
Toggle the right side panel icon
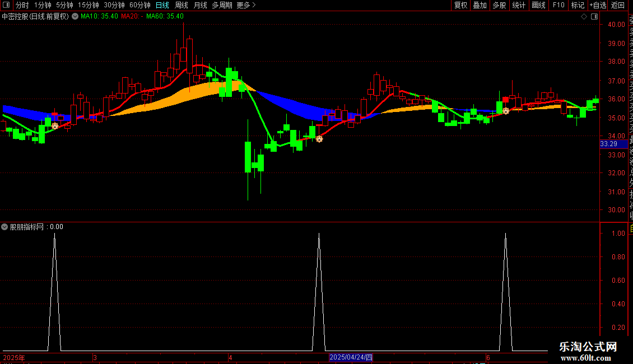pos(594,16)
